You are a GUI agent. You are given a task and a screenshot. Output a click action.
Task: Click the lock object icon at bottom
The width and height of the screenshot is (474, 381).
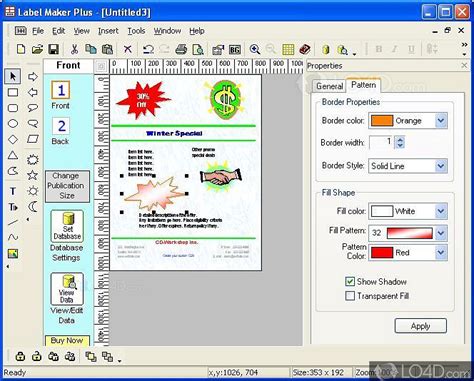tap(20, 356)
